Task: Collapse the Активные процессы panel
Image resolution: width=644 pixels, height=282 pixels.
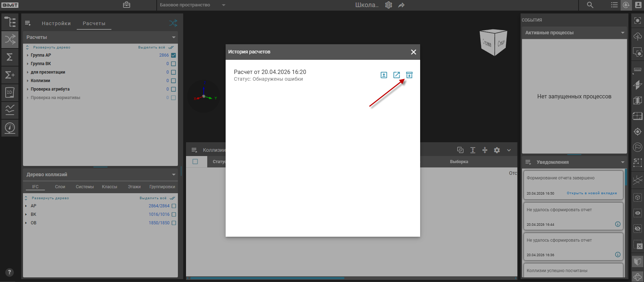Action: tap(622, 33)
